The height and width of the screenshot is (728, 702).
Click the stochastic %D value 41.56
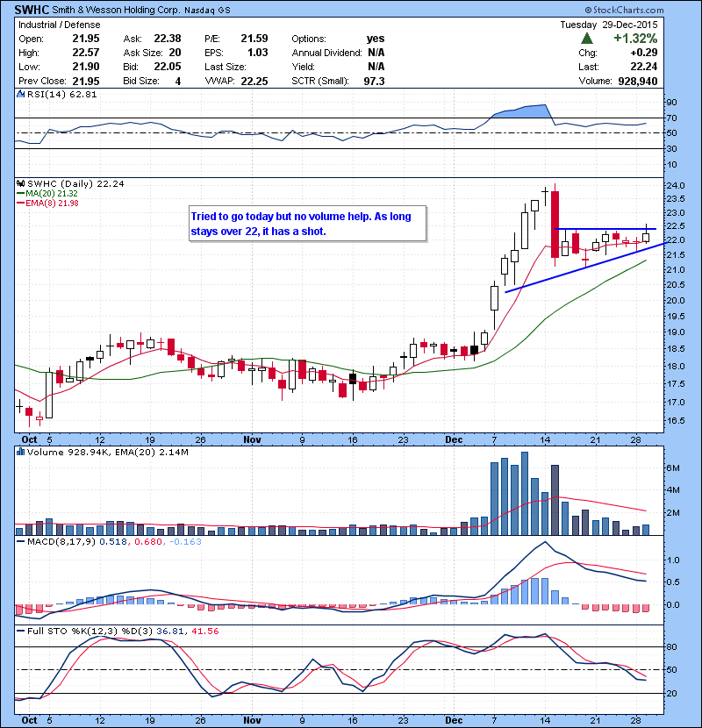point(204,631)
